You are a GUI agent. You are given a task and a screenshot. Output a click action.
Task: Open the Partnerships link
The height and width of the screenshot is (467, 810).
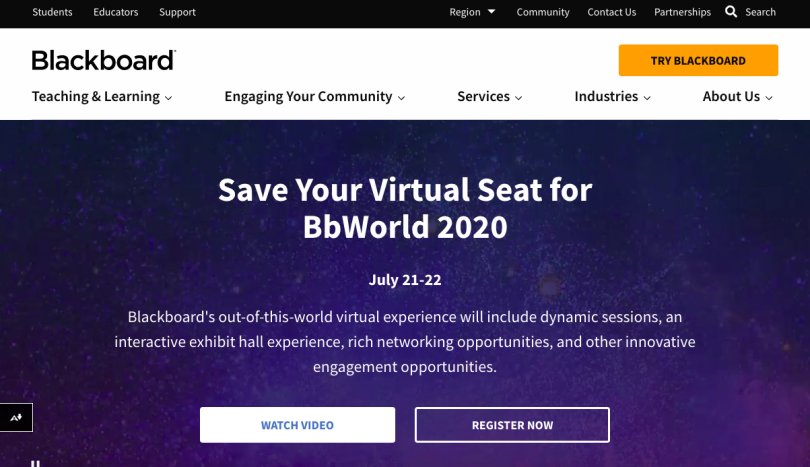coord(682,12)
